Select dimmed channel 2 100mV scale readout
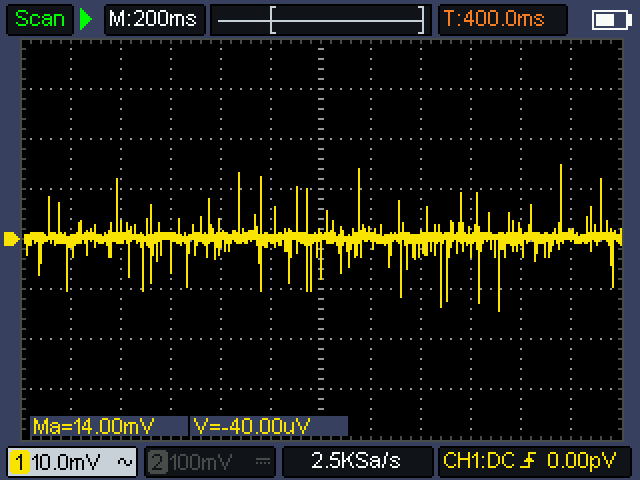 tap(201, 462)
